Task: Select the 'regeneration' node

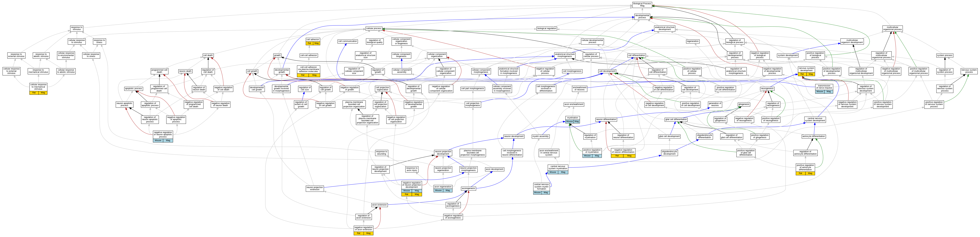Action: (693, 41)
